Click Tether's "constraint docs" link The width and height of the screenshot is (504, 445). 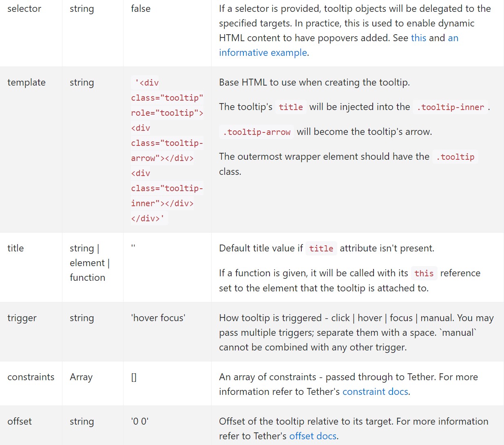click(x=375, y=391)
